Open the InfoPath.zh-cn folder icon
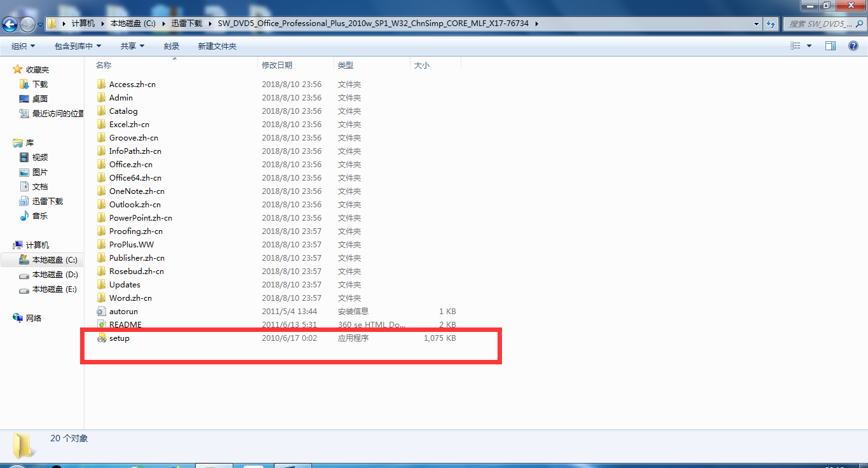The width and height of the screenshot is (868, 468). point(101,151)
